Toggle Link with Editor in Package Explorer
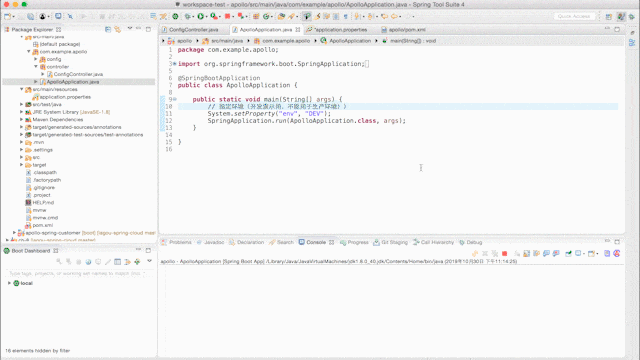Viewport: 640px width, 360px height. click(118, 29)
